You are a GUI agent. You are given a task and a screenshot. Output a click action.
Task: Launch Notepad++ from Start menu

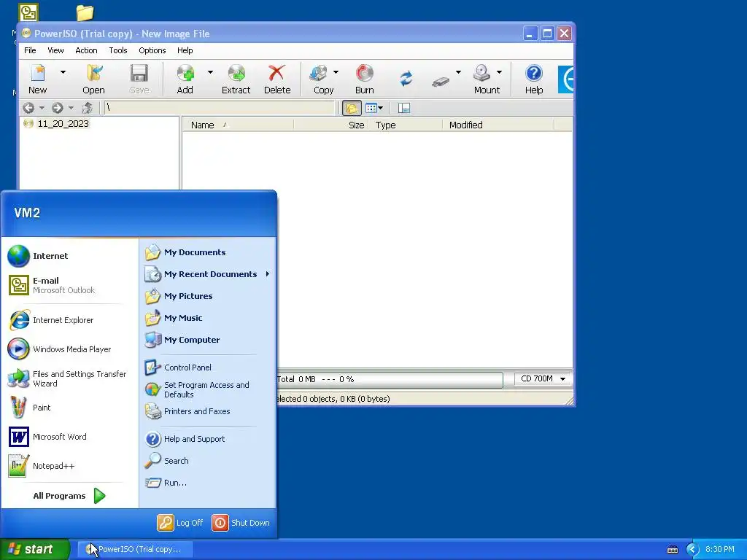tap(69, 466)
